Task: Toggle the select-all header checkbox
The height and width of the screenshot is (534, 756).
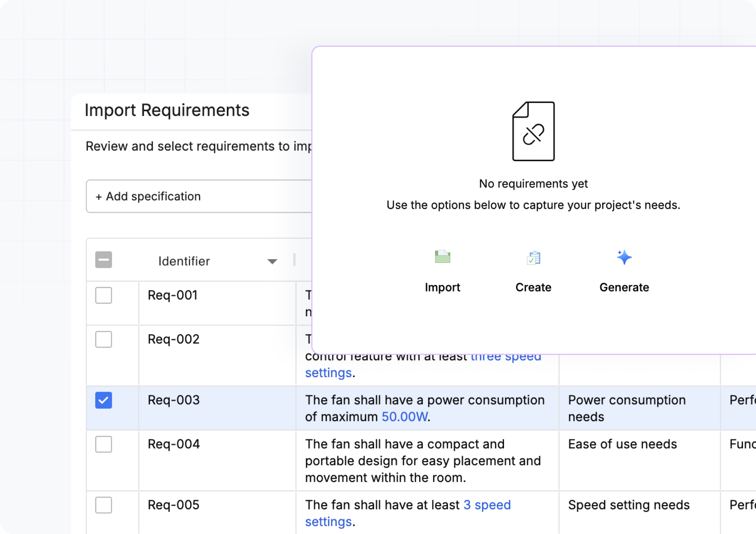Action: coord(103,260)
